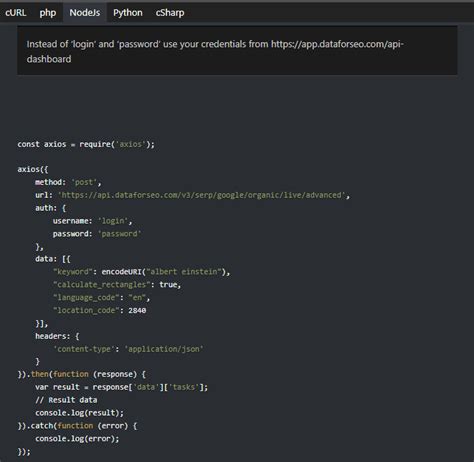Click the "calculate_rectangles": true line
474x462 pixels.
(x=117, y=285)
